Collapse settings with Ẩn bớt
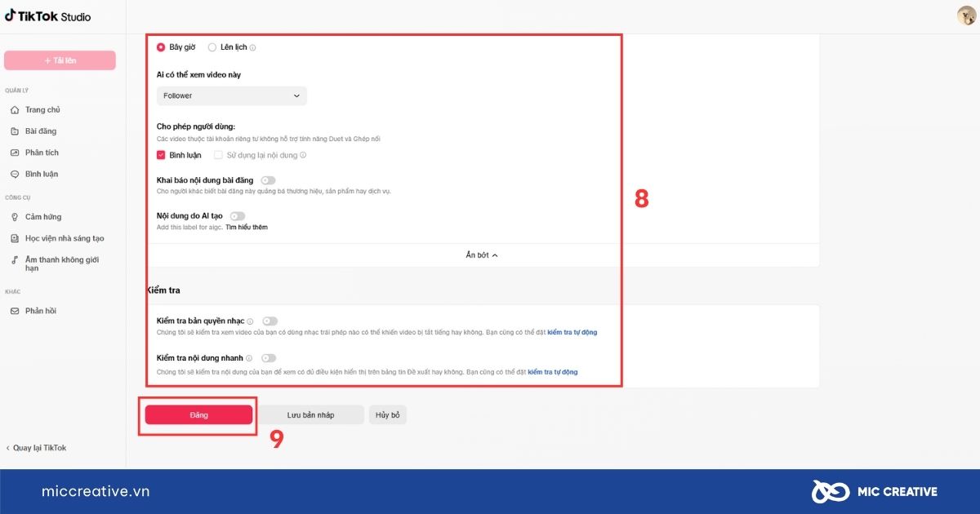980x514 pixels. [x=482, y=255]
